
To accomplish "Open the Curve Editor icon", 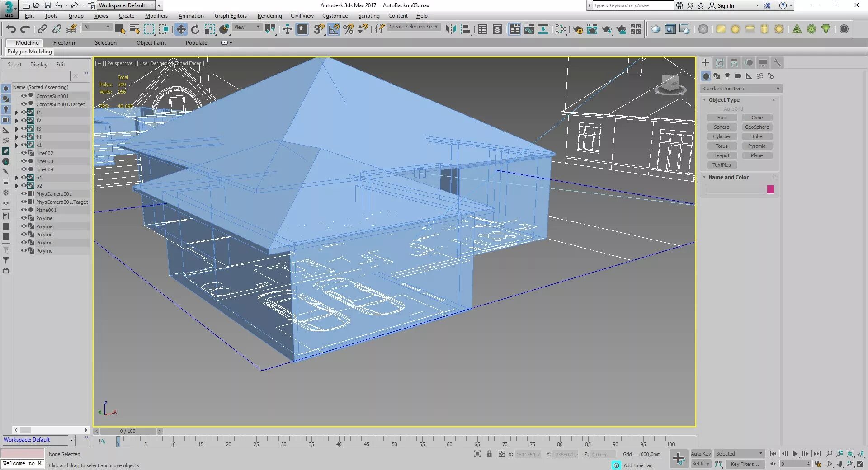I will click(529, 29).
